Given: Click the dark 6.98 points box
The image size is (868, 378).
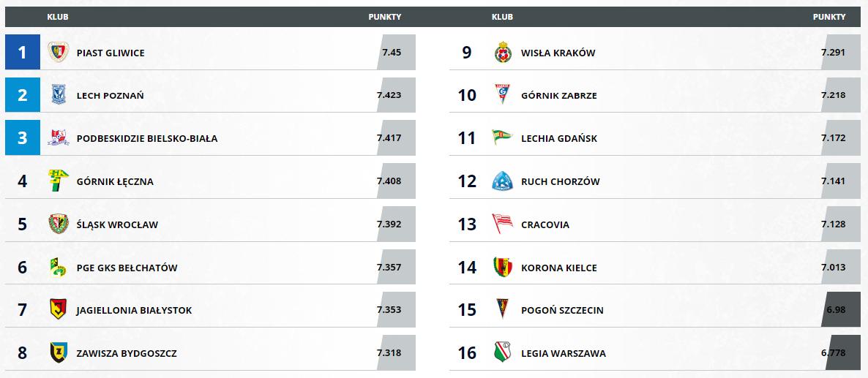Looking at the screenshot, I should pyautogui.click(x=836, y=309).
